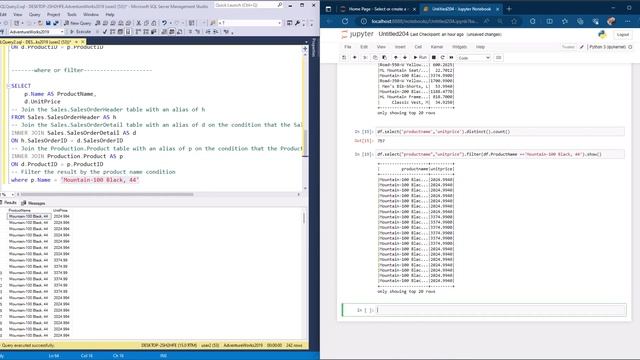
Task: Click Jupyter copy cells icon
Action: pos(375,58)
